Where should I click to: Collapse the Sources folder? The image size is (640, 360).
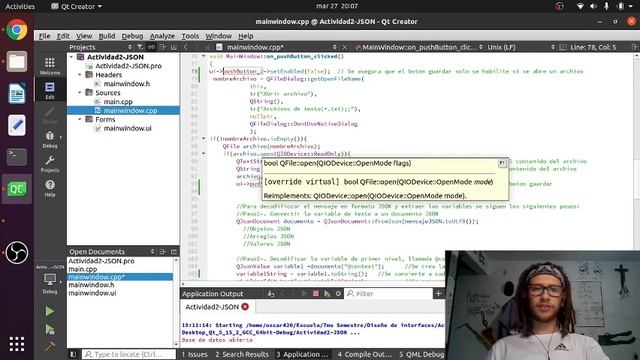[x=80, y=93]
